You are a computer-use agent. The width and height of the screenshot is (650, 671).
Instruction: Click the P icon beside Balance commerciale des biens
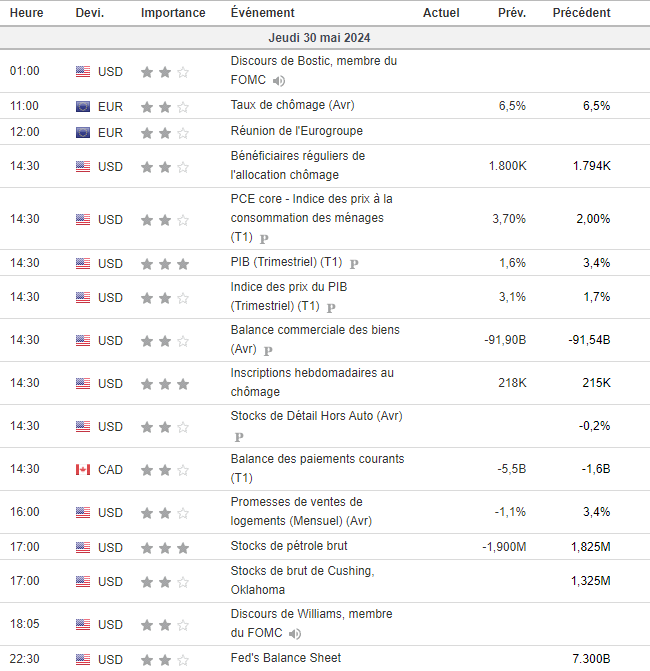(x=268, y=350)
